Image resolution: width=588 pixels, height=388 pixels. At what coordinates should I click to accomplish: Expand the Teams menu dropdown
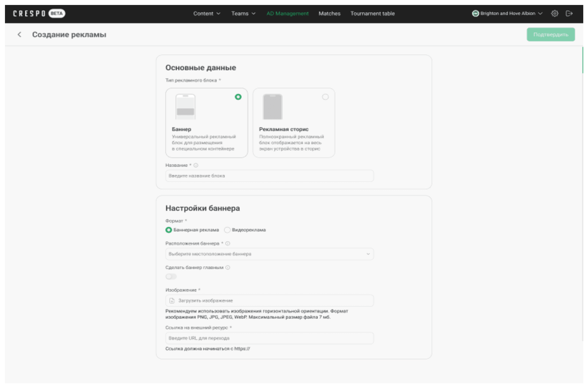click(x=243, y=13)
